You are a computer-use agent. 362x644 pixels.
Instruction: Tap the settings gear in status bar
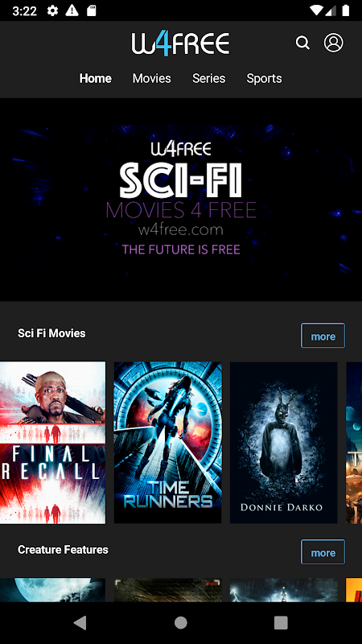[52, 10]
